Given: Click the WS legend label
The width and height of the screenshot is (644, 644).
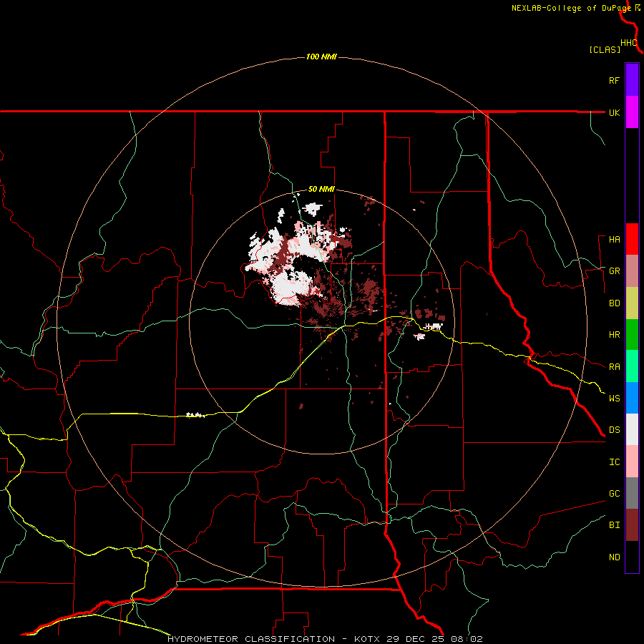Looking at the screenshot, I should coord(614,398).
